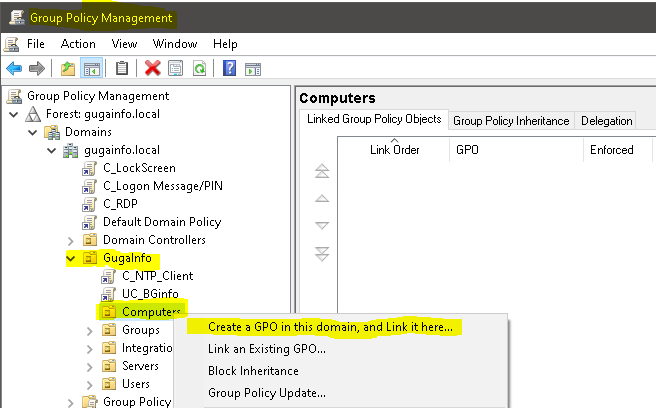Collapse the GugaInfo organizational unit

(x=70, y=258)
